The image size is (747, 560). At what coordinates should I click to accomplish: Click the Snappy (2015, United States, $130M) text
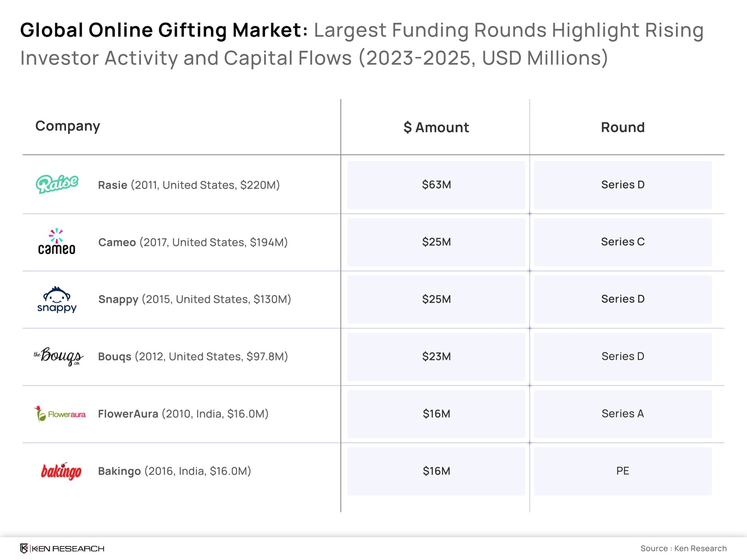pos(195,299)
